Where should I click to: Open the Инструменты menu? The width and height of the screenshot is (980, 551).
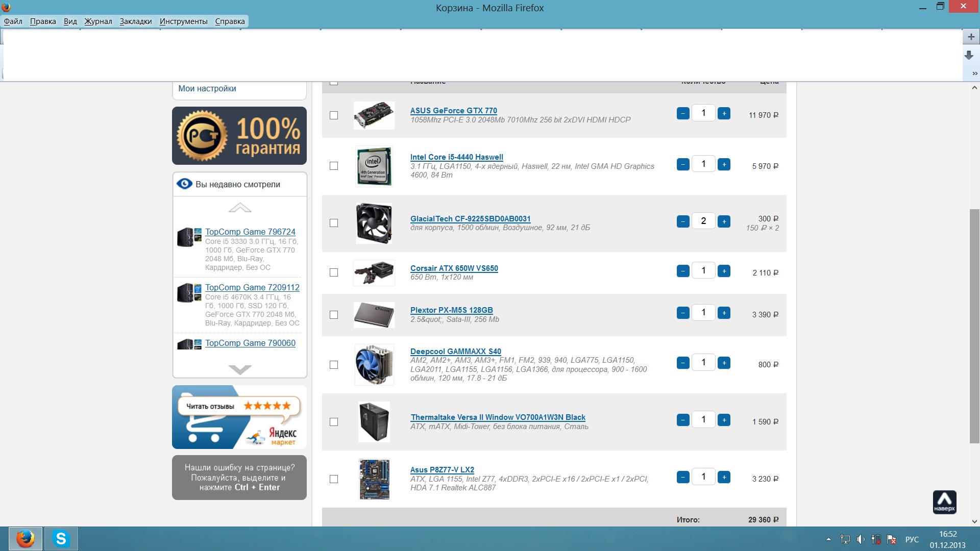[183, 21]
